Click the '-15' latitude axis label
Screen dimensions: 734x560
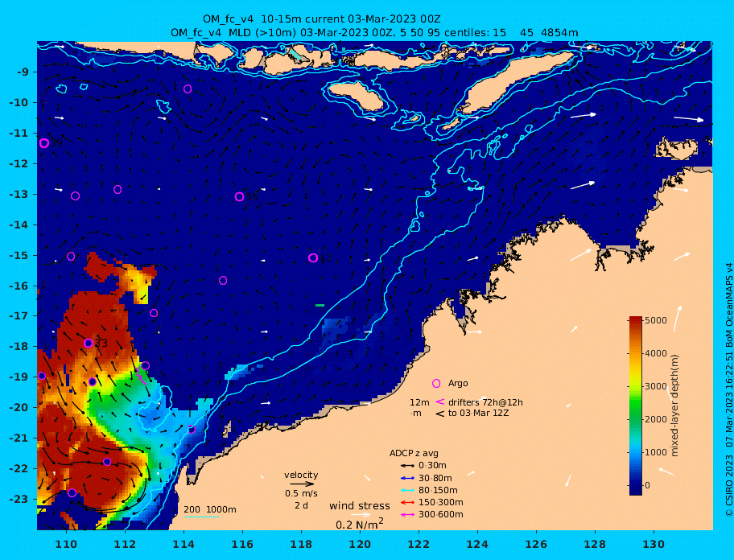[19, 255]
